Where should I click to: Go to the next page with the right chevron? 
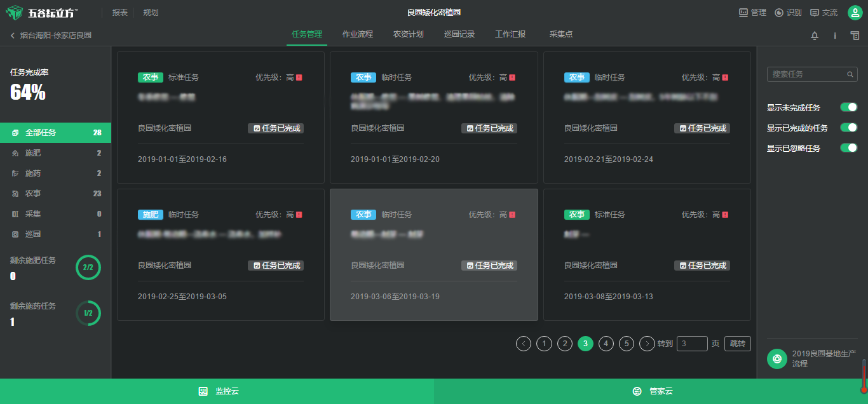pos(647,343)
